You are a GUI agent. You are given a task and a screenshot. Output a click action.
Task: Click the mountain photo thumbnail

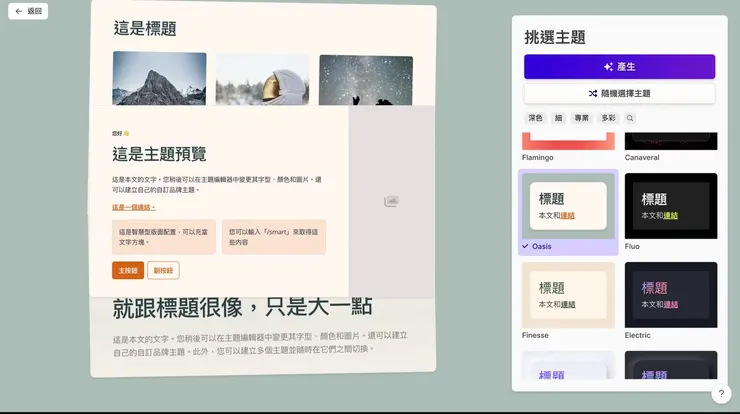pos(160,78)
